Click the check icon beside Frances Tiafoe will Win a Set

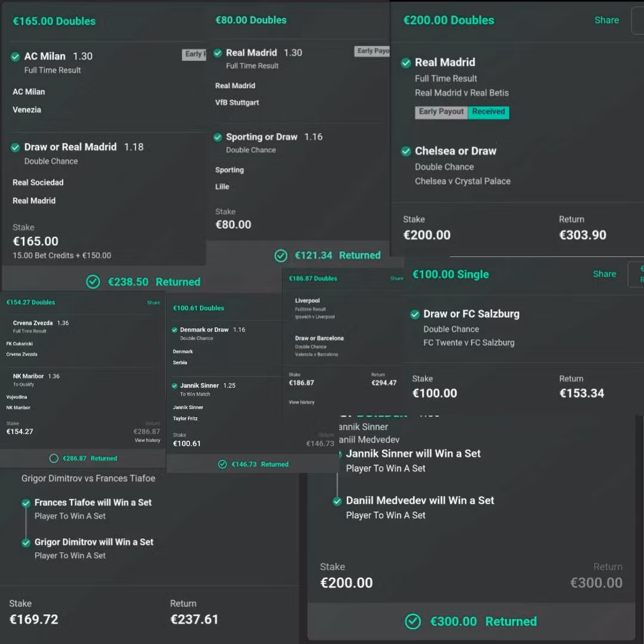pyautogui.click(x=26, y=503)
